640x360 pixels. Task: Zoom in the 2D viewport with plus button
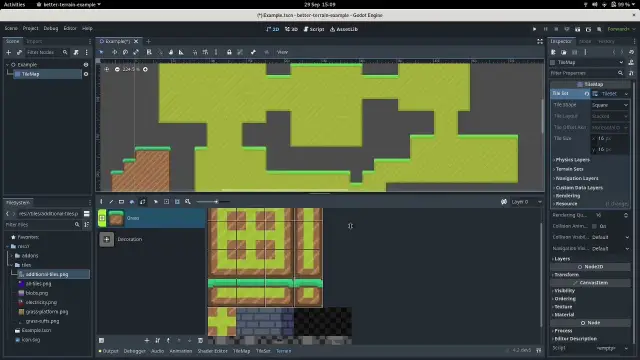pyautogui.click(x=145, y=69)
